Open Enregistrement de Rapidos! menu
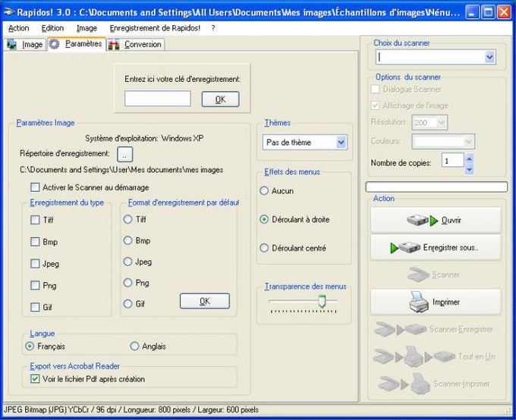This screenshot has height=420, width=516. click(155, 28)
